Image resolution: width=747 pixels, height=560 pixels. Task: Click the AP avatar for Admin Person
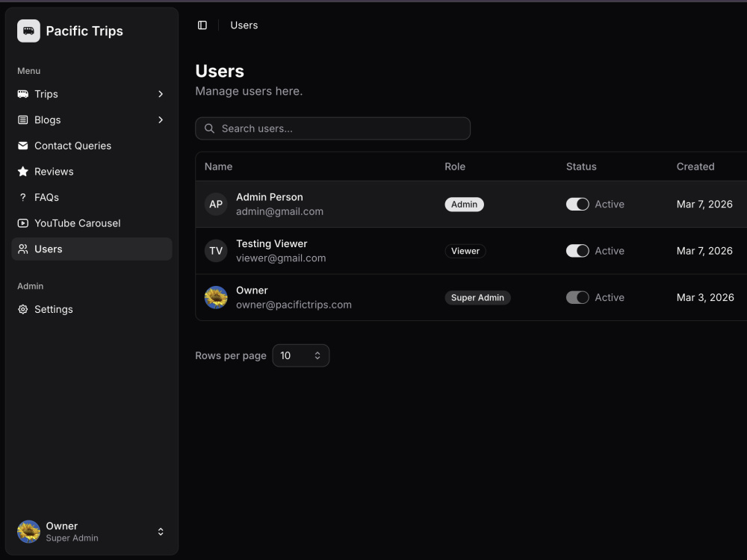point(216,205)
